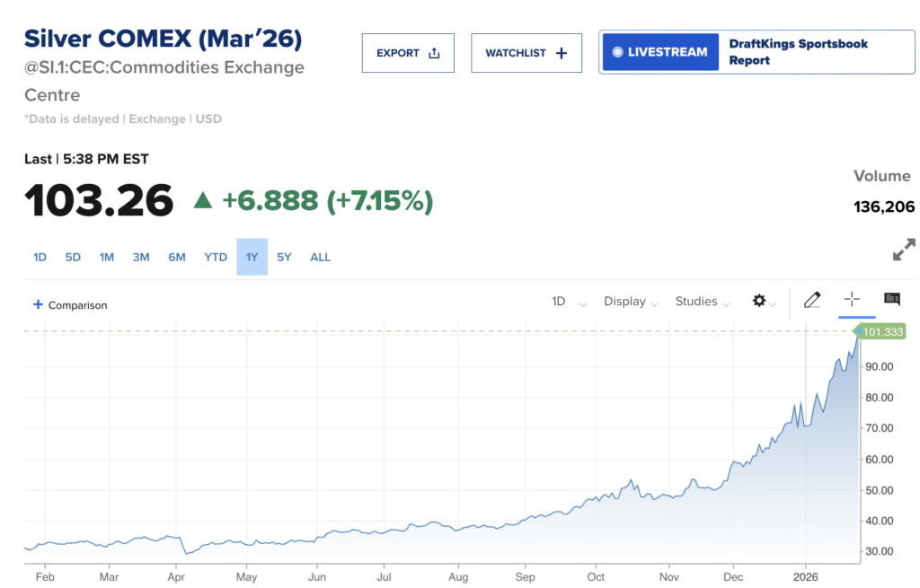Select the pencil drawing tool

click(x=812, y=300)
